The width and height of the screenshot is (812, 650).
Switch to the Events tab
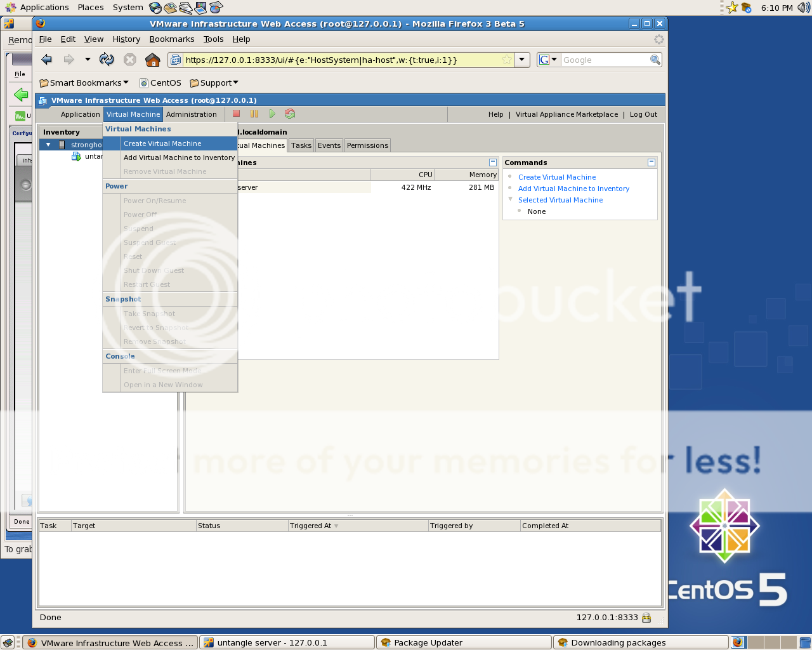pos(329,145)
